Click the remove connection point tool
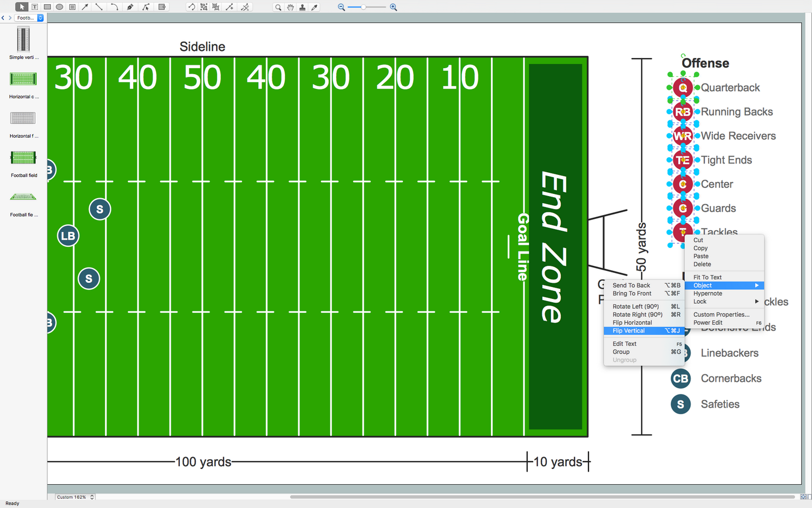Screen dimensions: 812x508 pyautogui.click(x=245, y=7)
